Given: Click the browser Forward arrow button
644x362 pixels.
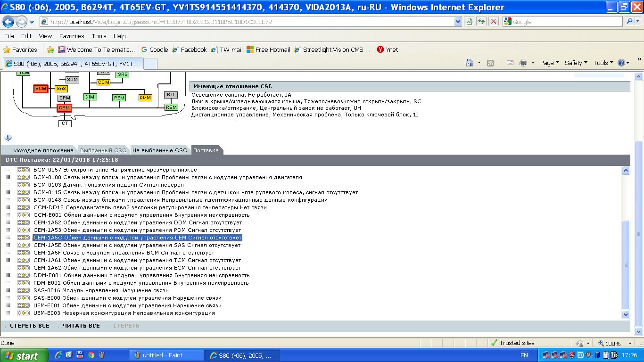Looking at the screenshot, I should (x=21, y=22).
